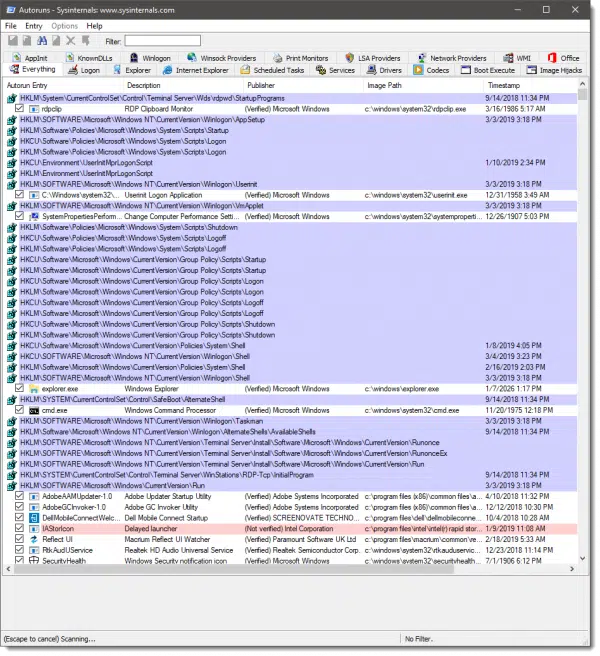Screen dimensions: 600x656
Task: Click the rdpclip entry icon
Action: pos(34,109)
